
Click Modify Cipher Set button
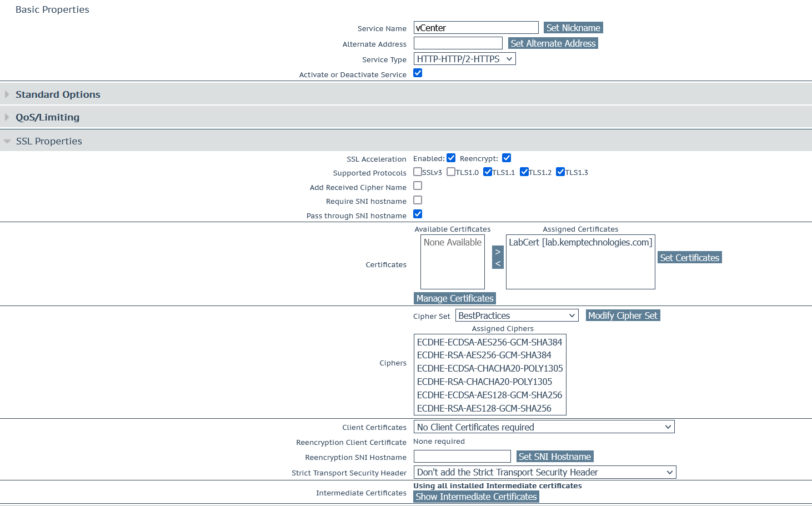pos(623,315)
